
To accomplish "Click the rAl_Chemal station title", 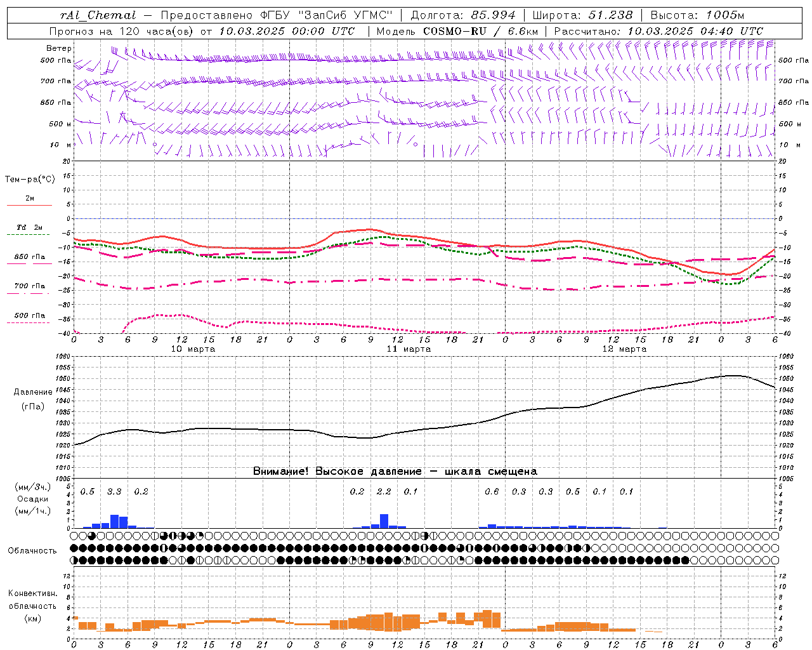I will click(x=98, y=15).
